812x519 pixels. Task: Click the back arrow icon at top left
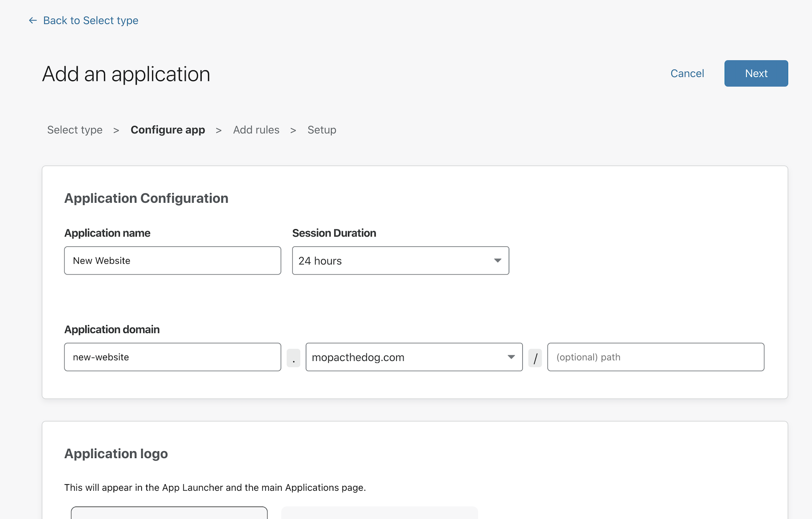[32, 20]
